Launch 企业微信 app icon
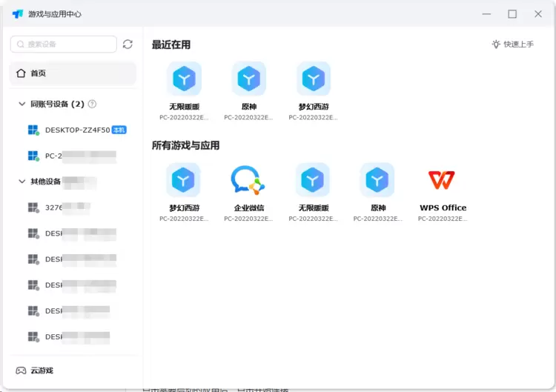 pos(249,180)
